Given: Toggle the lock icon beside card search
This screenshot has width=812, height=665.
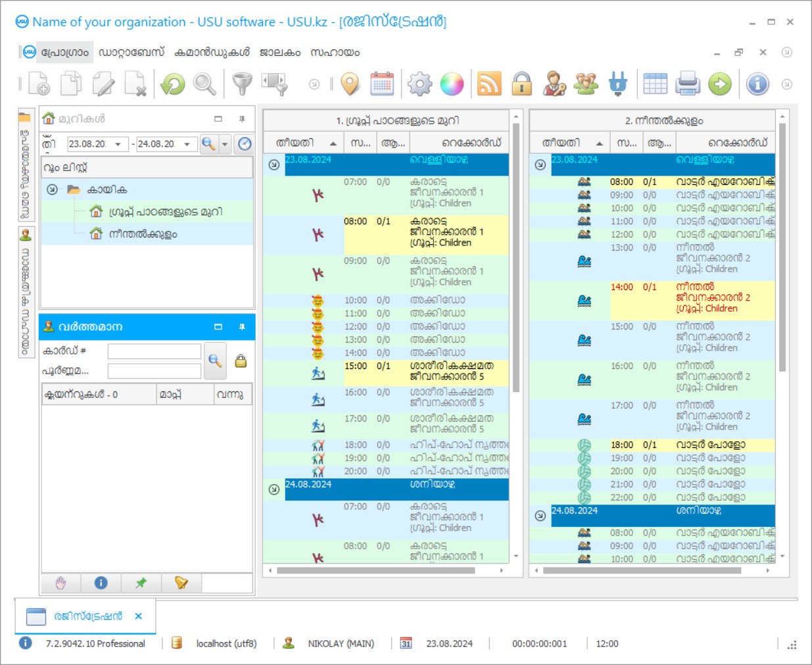Looking at the screenshot, I should tap(241, 361).
